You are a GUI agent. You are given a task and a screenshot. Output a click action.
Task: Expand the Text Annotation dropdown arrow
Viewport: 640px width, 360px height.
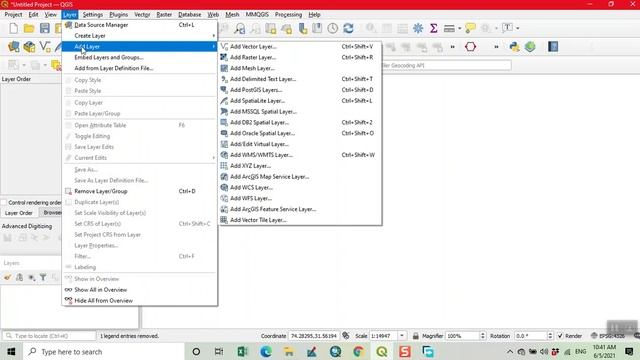coord(518,28)
